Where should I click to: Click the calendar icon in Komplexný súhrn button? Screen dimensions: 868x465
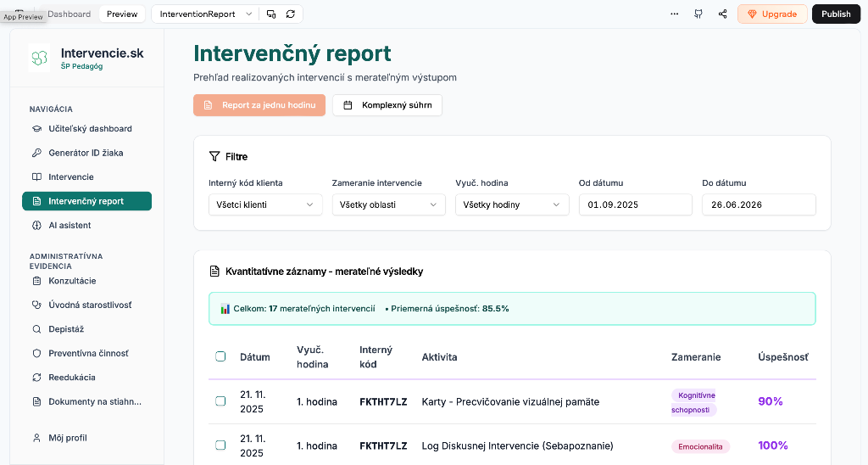point(348,105)
